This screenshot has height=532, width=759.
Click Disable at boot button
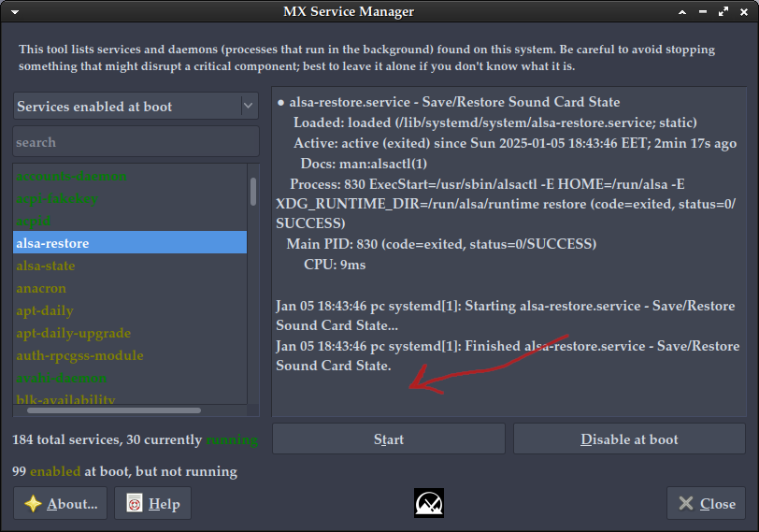coord(629,439)
